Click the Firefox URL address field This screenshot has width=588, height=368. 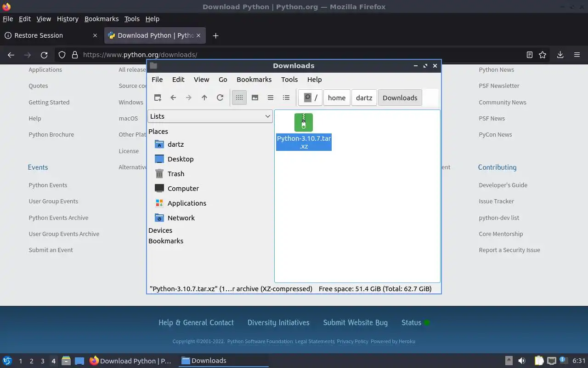click(301, 55)
